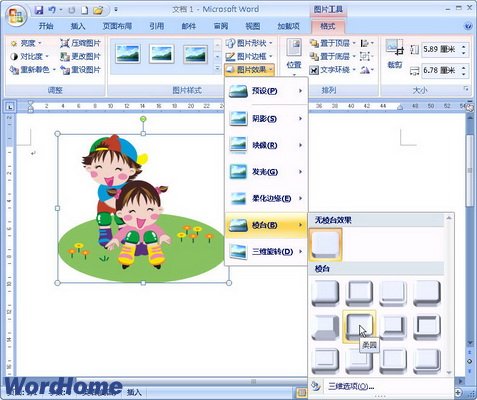Click 压缩图片 compress pictures
This screenshot has height=400, width=477.
(x=80, y=43)
